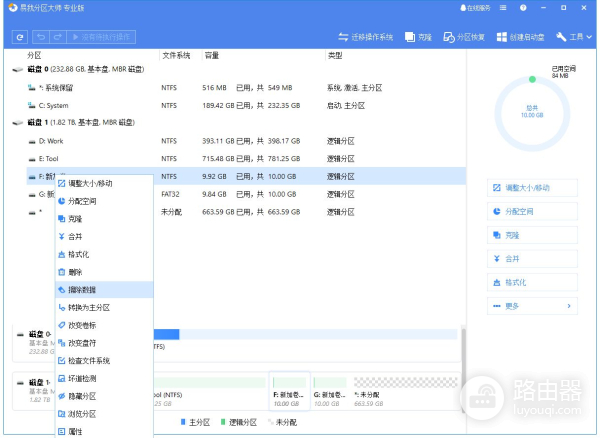Collapse 磁盘 0 in the disk map
The height and width of the screenshot is (438, 600).
click(20, 334)
